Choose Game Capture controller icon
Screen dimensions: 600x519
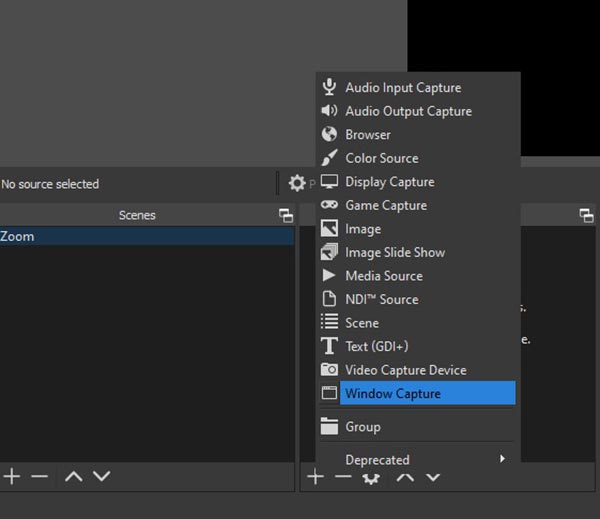coord(329,205)
